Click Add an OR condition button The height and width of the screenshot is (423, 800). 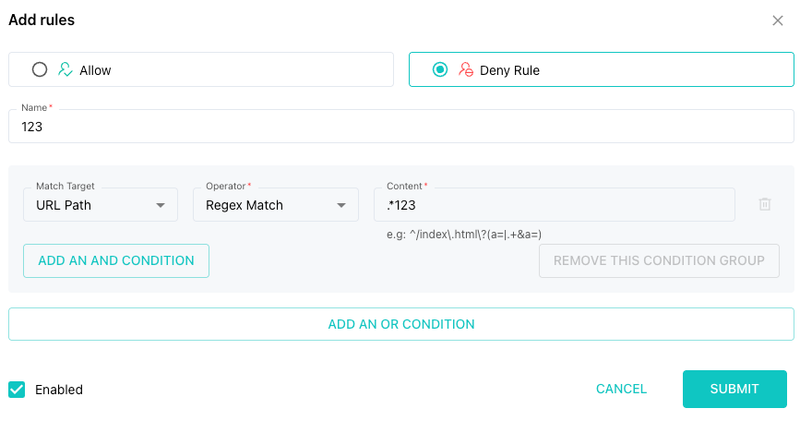(x=401, y=324)
